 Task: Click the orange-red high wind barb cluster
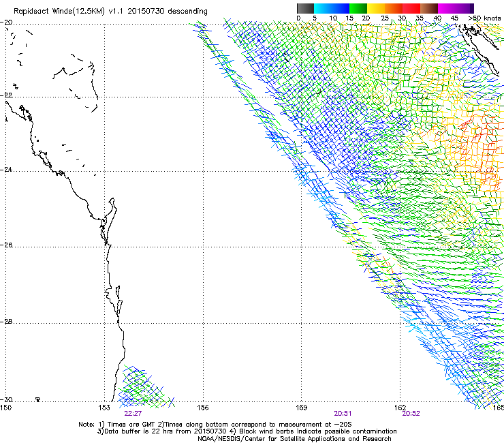coord(479,151)
